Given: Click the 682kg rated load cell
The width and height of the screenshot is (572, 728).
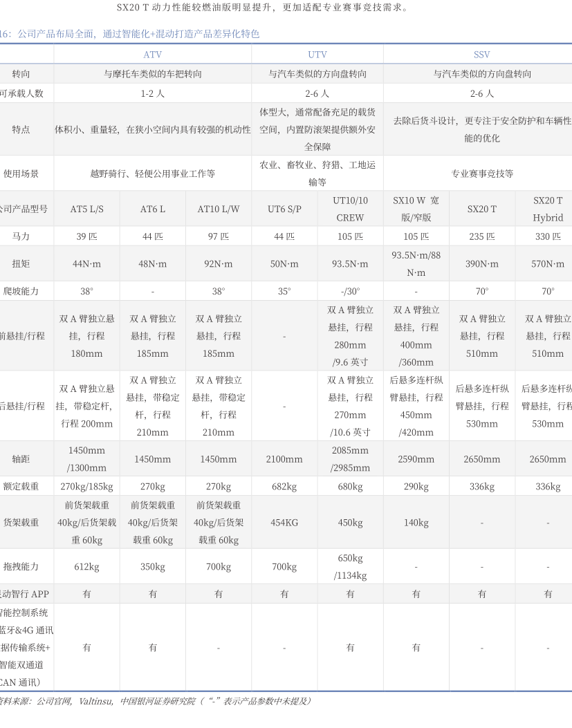Looking at the screenshot, I should point(284,487).
